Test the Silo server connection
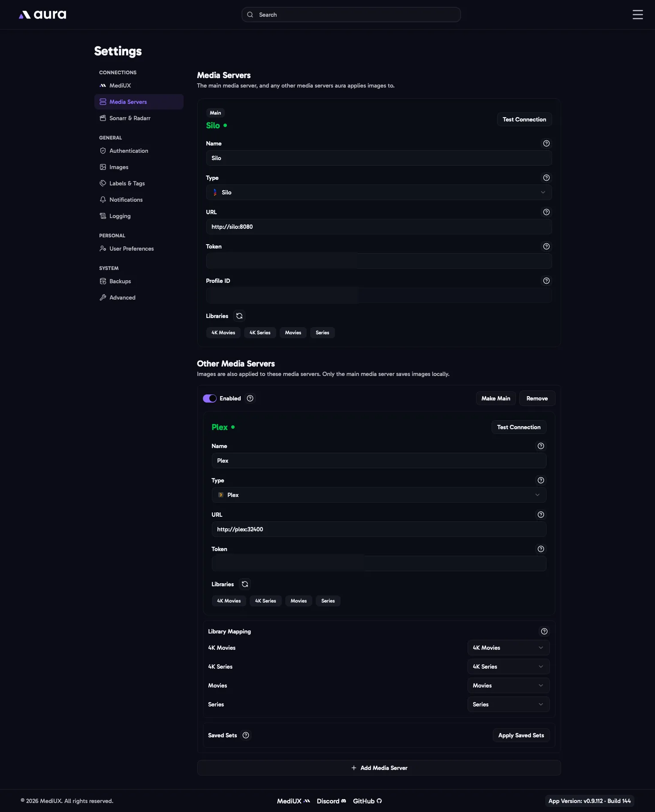Screen dimensions: 655x812 (524, 119)
